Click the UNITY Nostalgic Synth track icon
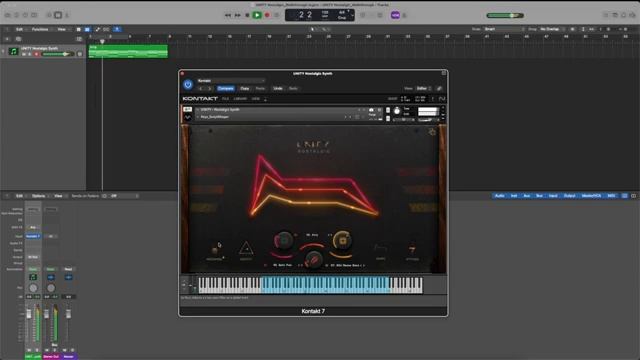 click(13, 51)
